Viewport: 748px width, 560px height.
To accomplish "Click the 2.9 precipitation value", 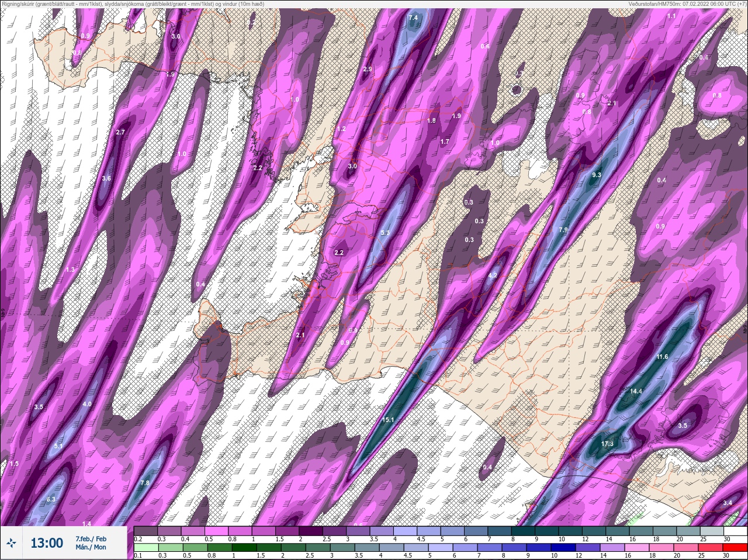I will point(368,70).
